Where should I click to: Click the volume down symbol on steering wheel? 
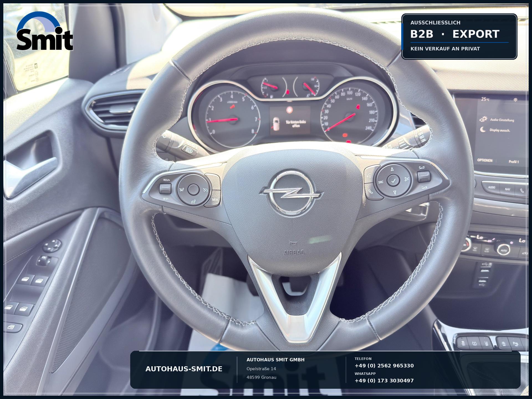[x=424, y=188]
